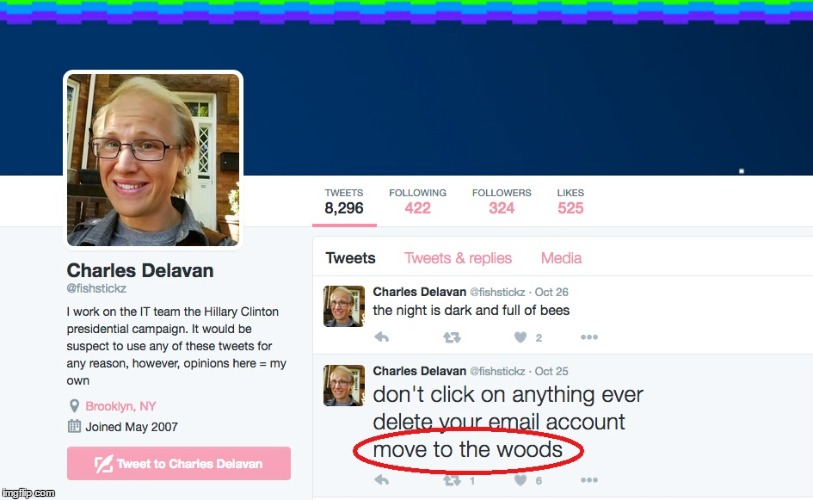Open more options on Oct 25 tweet
This screenshot has width=813, height=500.
pyautogui.click(x=589, y=480)
